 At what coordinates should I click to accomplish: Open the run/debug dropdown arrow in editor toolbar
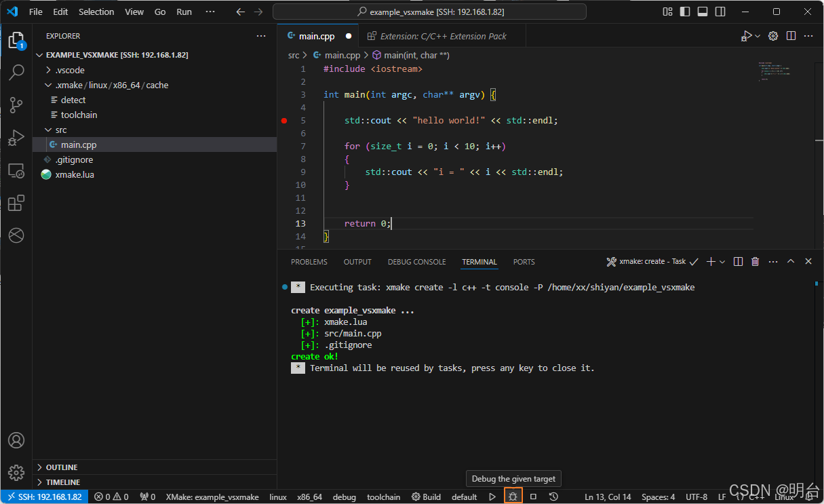758,36
